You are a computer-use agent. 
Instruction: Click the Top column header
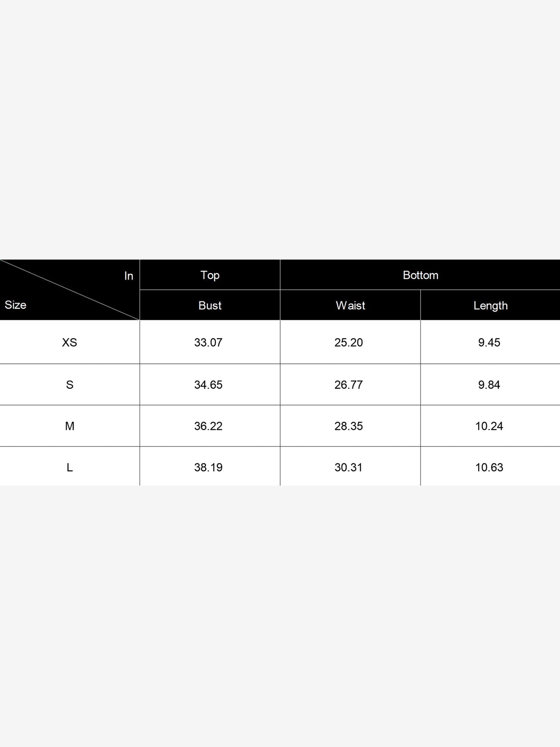pyautogui.click(x=210, y=275)
